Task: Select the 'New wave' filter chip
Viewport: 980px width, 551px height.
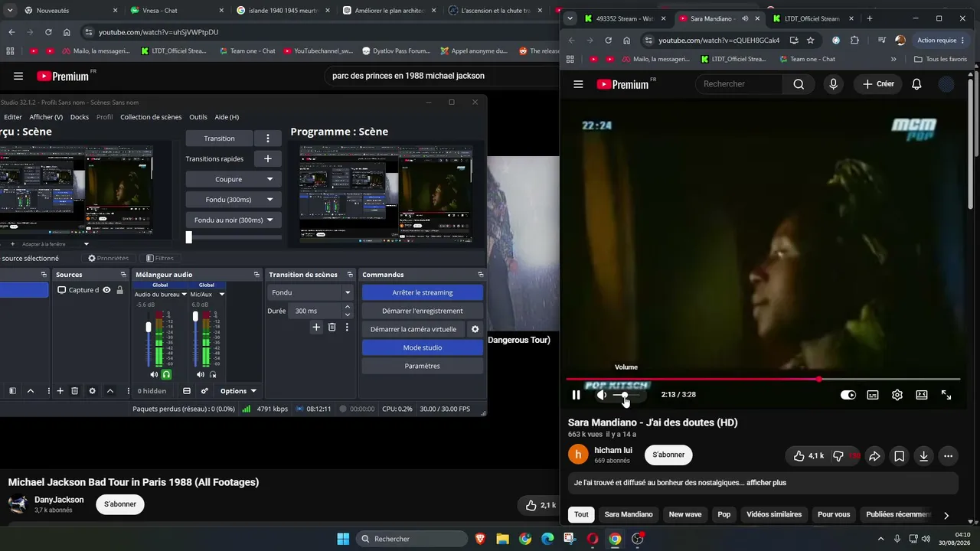Action: (685, 514)
